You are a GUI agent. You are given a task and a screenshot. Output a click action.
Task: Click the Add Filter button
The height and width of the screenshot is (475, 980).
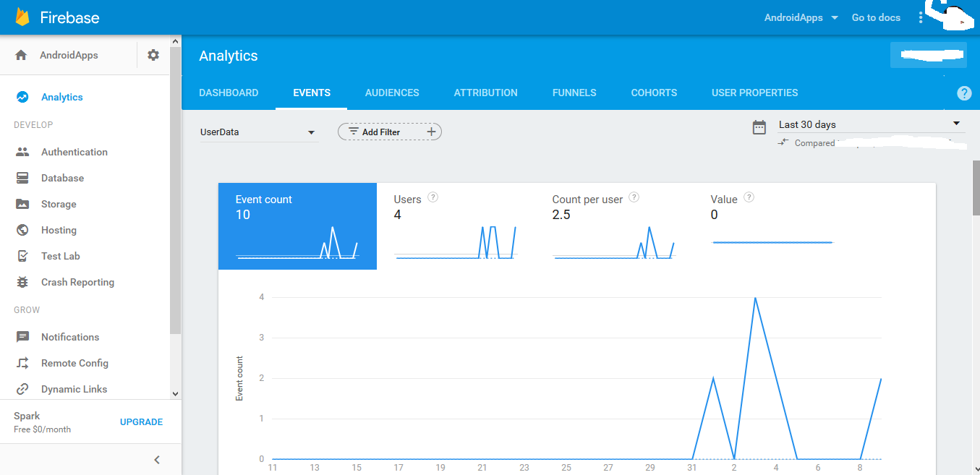[x=390, y=132]
